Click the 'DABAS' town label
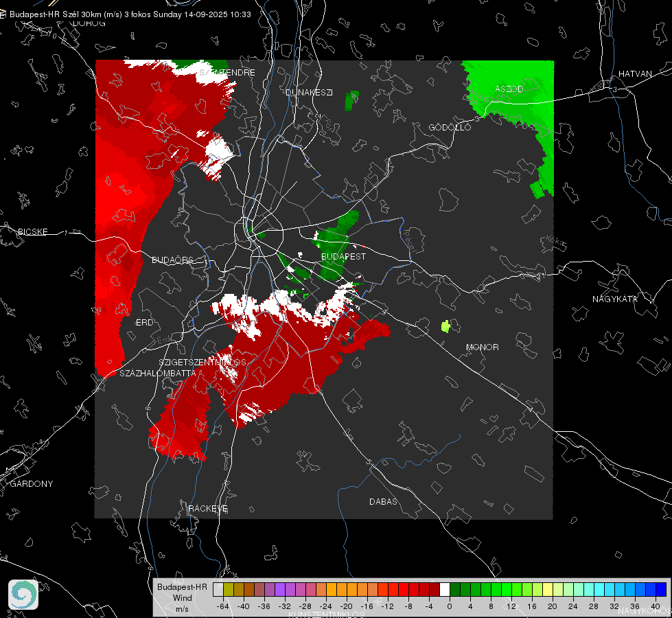The width and height of the screenshot is (672, 618). tap(383, 501)
